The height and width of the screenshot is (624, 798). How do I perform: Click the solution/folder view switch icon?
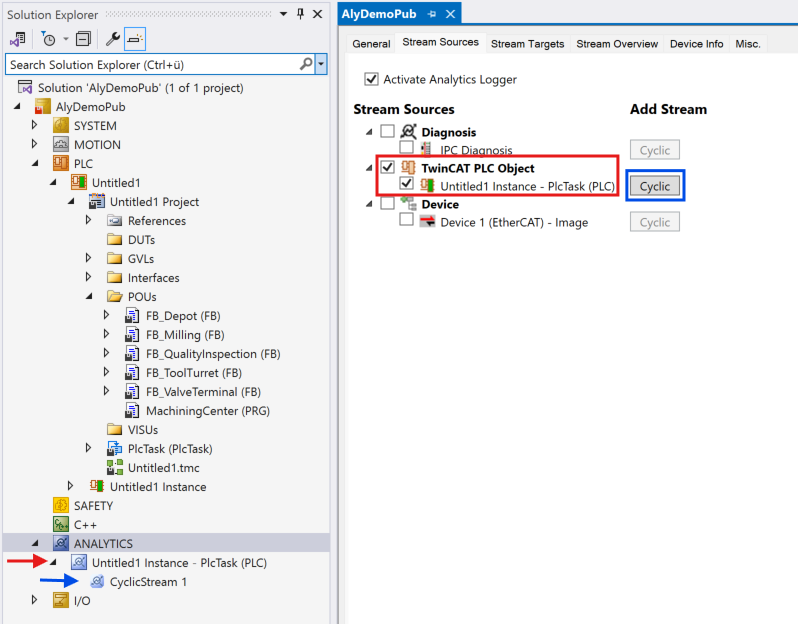point(17,39)
